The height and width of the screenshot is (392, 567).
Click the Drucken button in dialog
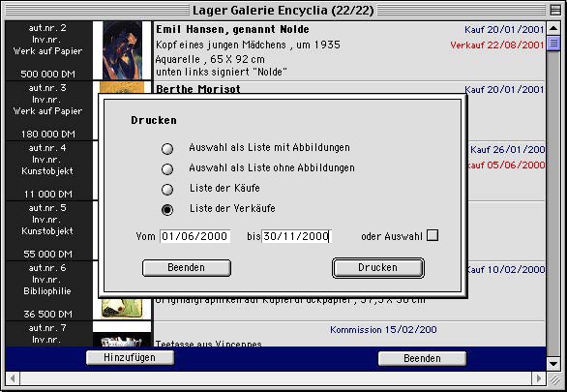[x=378, y=268]
